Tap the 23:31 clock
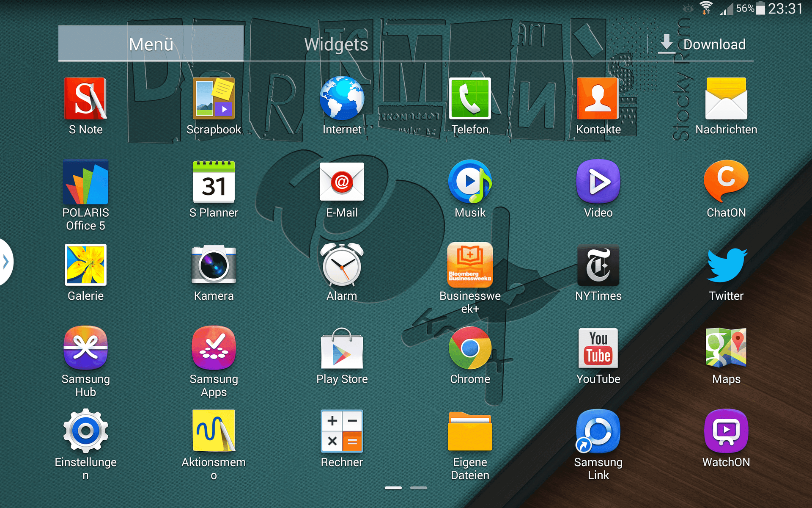This screenshot has width=812, height=508. pos(785,9)
